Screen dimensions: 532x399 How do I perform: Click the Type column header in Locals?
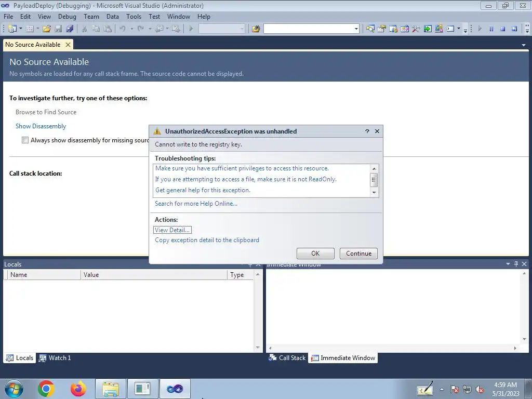click(240, 275)
